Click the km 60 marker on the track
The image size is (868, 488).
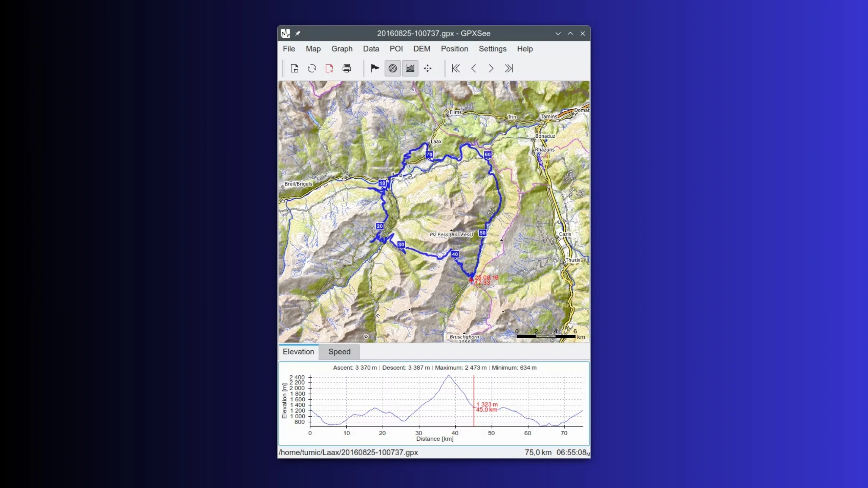pos(488,155)
